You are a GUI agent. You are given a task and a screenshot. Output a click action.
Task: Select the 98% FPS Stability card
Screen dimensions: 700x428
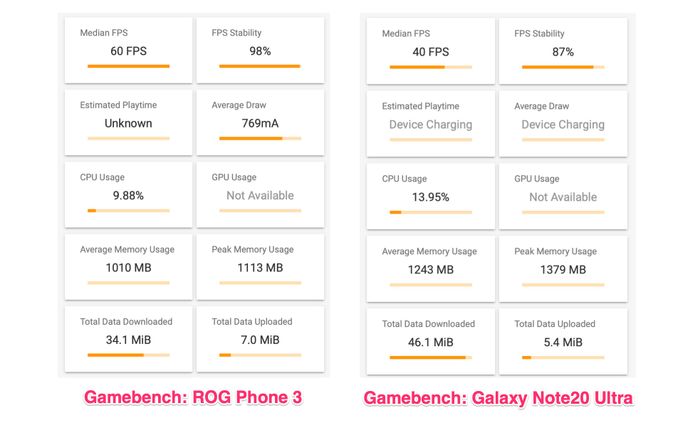tap(260, 50)
